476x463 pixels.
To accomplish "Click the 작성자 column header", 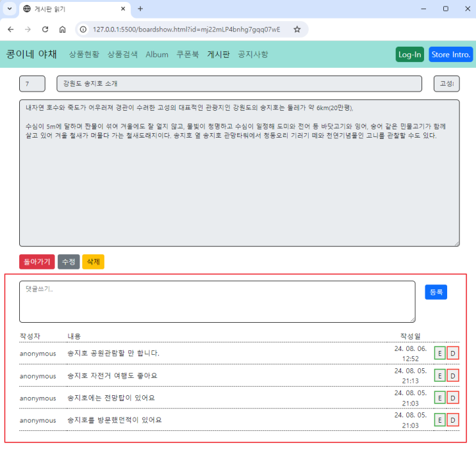I will [x=29, y=336].
